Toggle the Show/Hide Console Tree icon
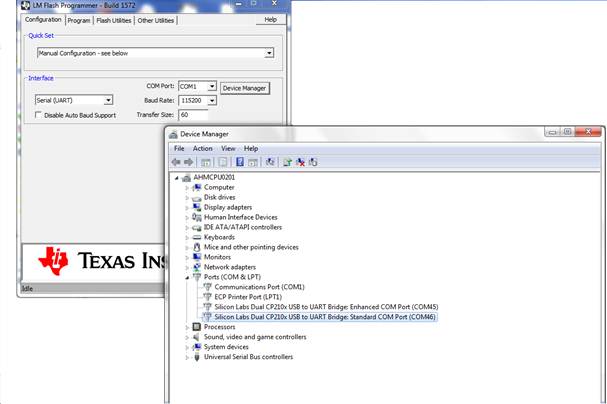 207,162
